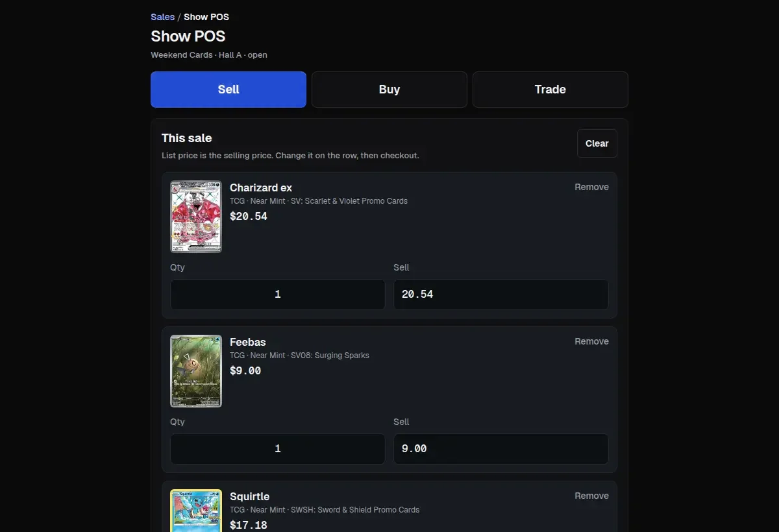Remove Squirtle from the sale
779x532 pixels.
coord(591,496)
